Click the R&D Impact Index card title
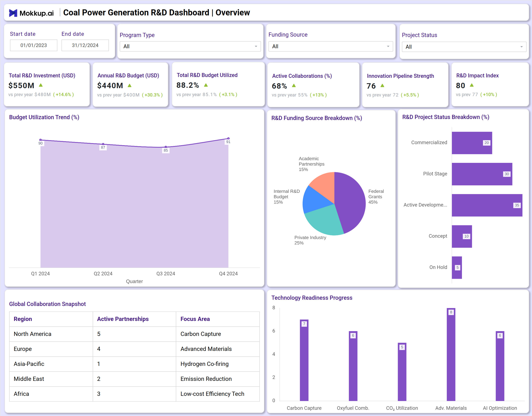 (477, 76)
